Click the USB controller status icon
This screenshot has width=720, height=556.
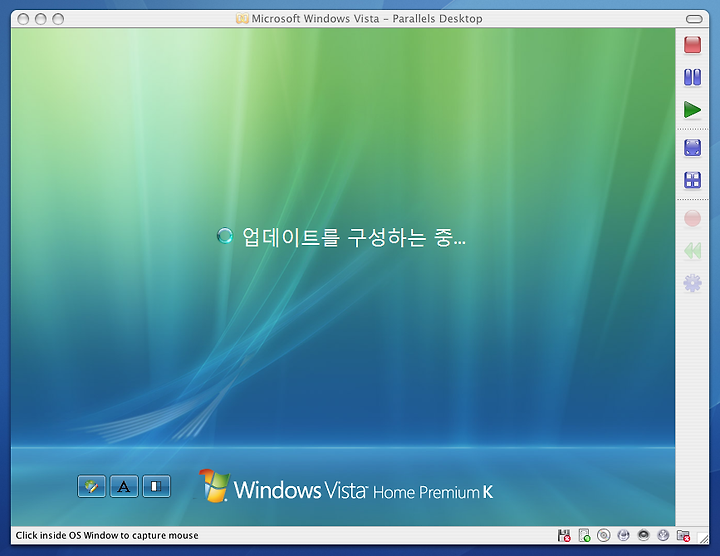pos(663,535)
